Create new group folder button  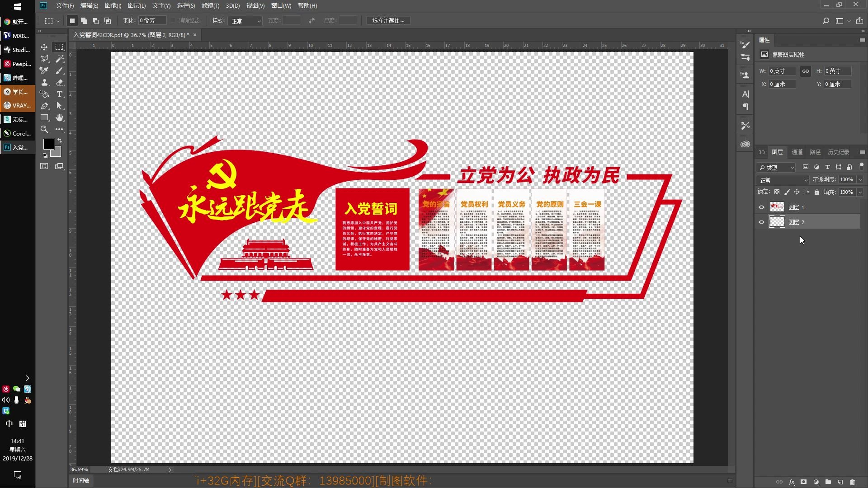(828, 482)
